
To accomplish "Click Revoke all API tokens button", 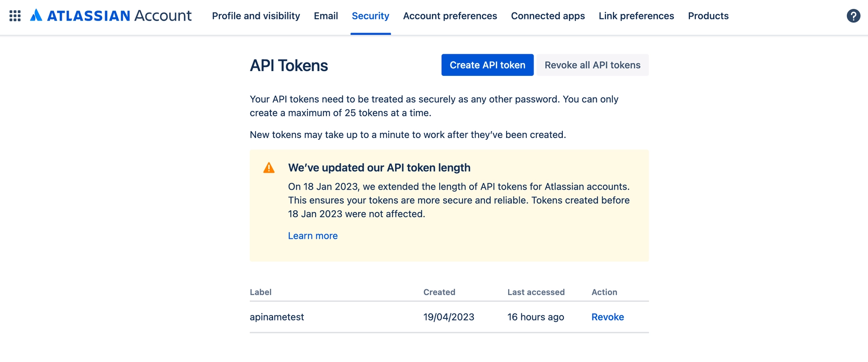I will click(592, 65).
